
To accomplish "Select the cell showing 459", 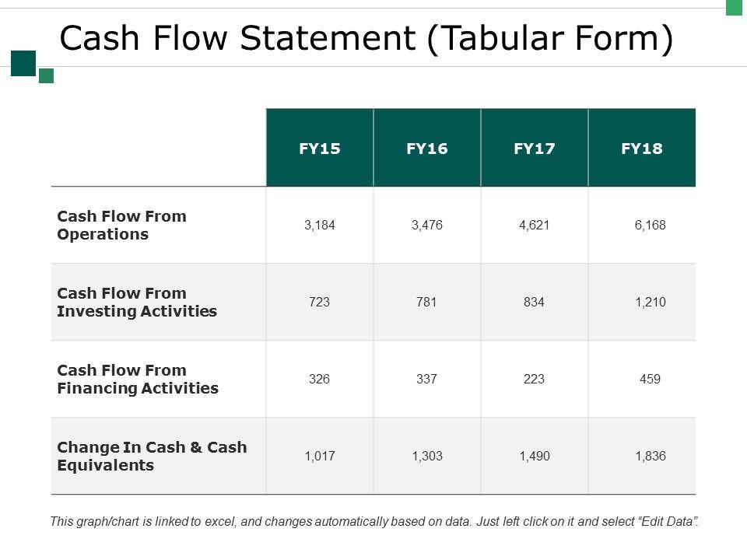I will pyautogui.click(x=650, y=380).
